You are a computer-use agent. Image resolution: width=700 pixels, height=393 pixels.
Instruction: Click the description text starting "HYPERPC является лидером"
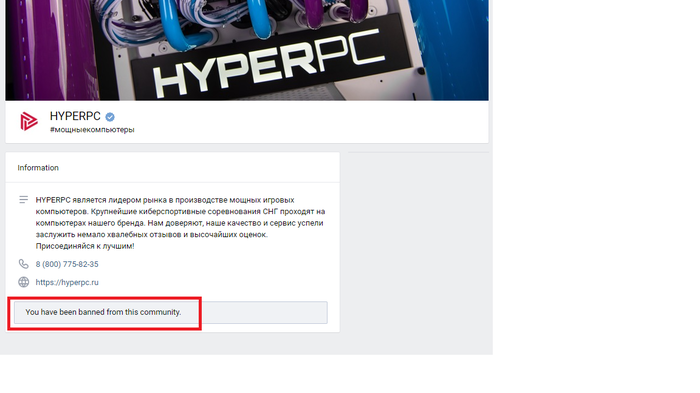180,223
